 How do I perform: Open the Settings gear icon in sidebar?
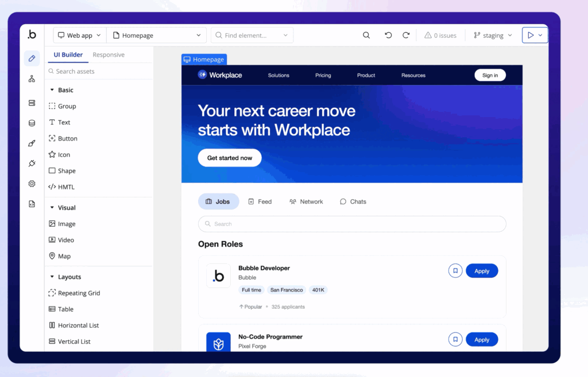click(32, 184)
